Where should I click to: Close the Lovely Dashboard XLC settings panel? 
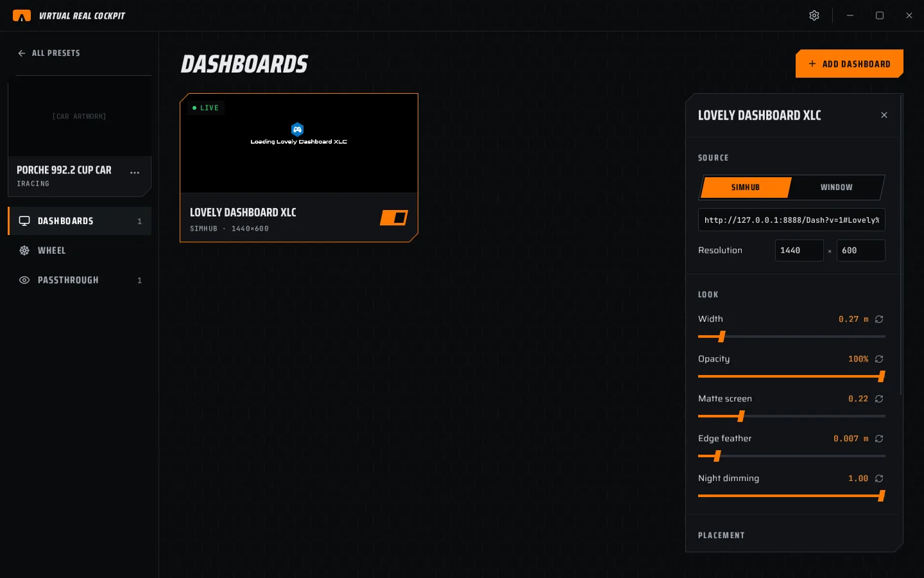click(884, 115)
